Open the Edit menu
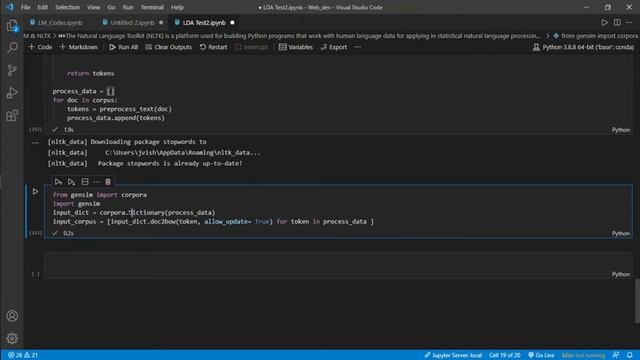The height and width of the screenshot is (360, 640). pos(42,7)
